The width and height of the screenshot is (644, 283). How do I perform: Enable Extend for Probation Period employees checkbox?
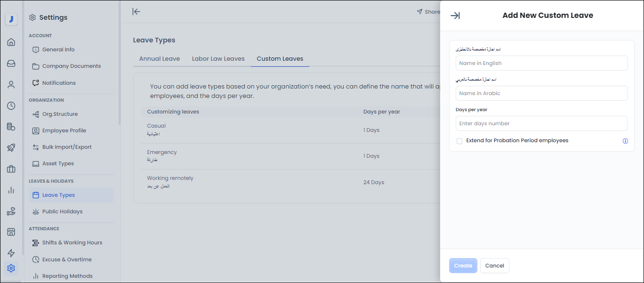459,141
